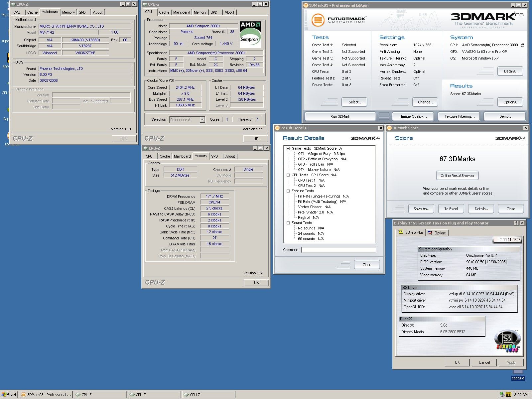The image size is (532, 399).
Task: Select 24 sounds tree row
Action: pos(311,233)
